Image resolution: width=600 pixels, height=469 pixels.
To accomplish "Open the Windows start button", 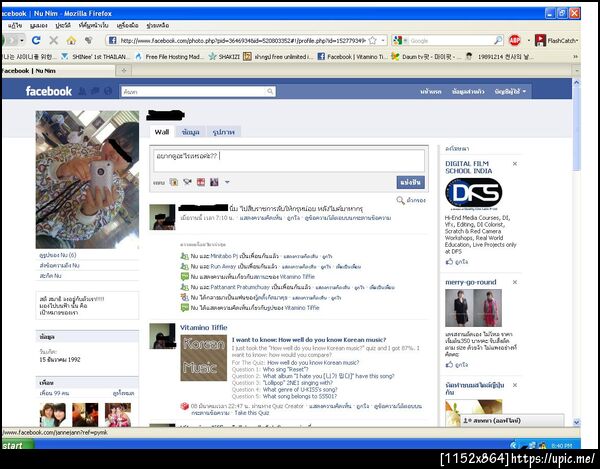I will click(17, 445).
